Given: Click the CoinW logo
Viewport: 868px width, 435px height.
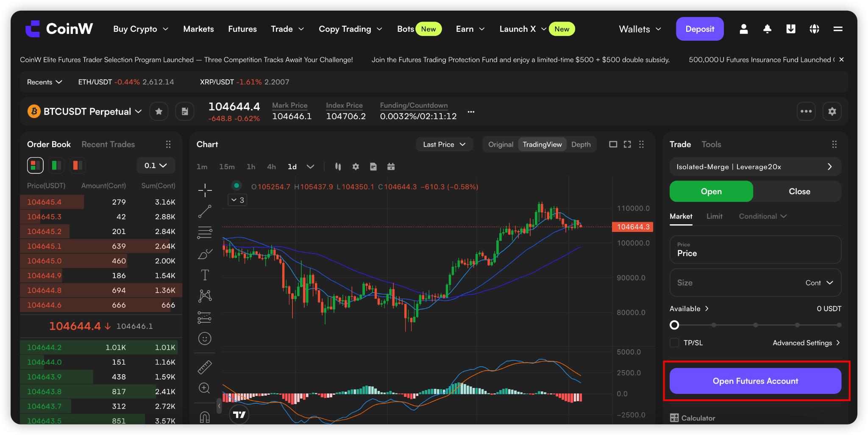Looking at the screenshot, I should point(59,29).
